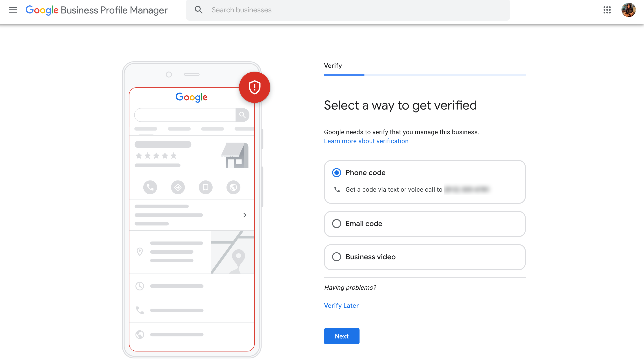644x360 pixels.
Task: Select the Business video radio button
Action: [x=337, y=257]
